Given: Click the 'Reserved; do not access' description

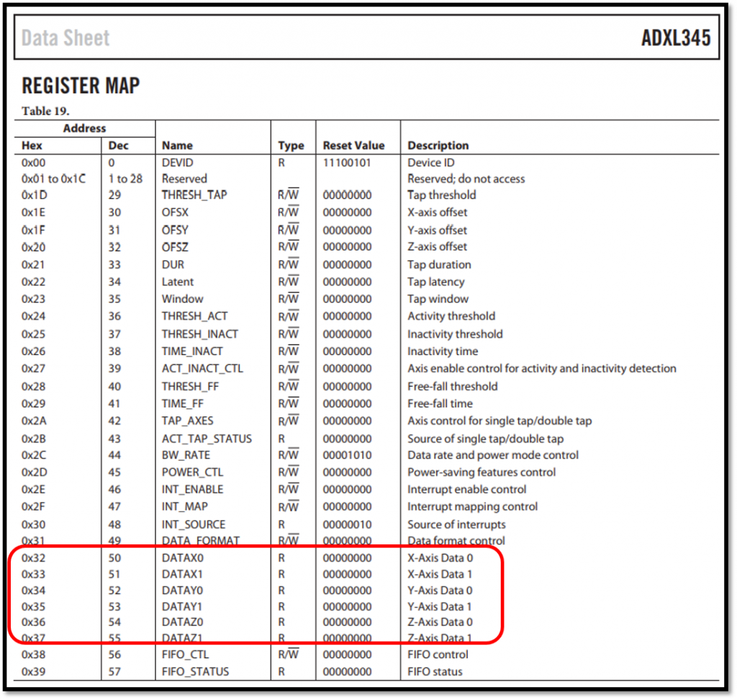Looking at the screenshot, I should tap(466, 179).
